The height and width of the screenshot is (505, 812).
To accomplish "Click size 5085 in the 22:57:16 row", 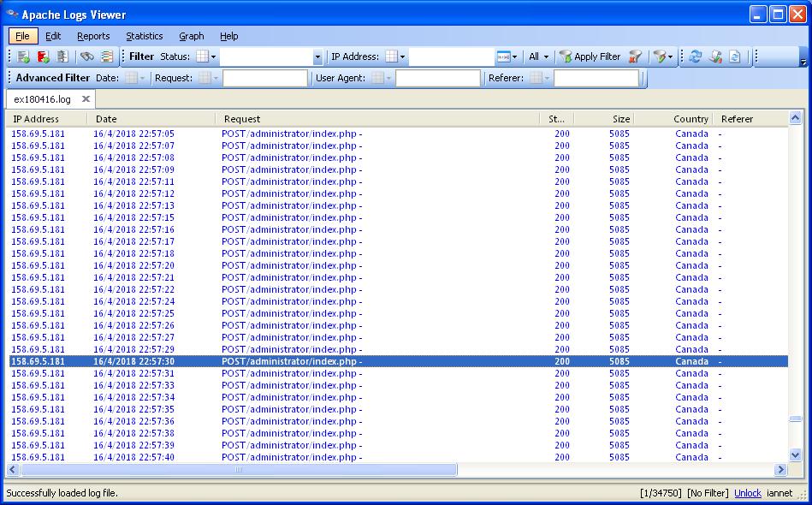I will click(619, 229).
